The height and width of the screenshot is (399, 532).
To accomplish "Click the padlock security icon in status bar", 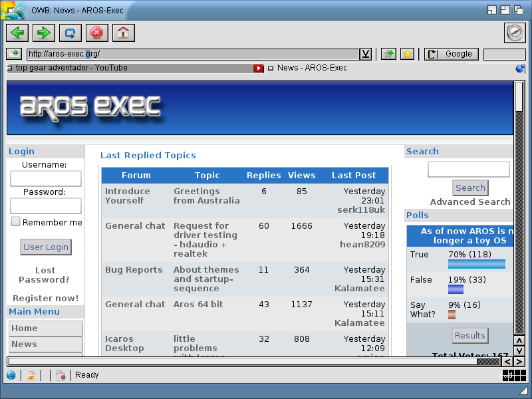I will (31, 375).
